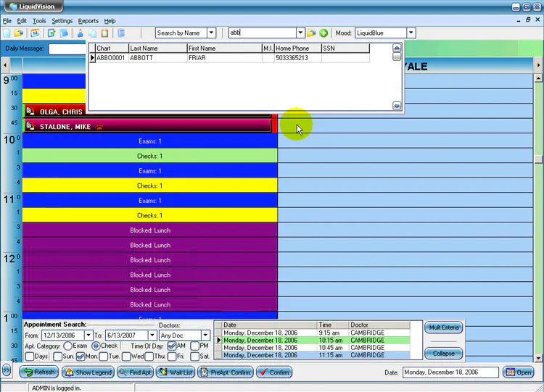Screen dimensions: 544x392
Task: Enable the Wed checkbox
Action: tap(126, 356)
